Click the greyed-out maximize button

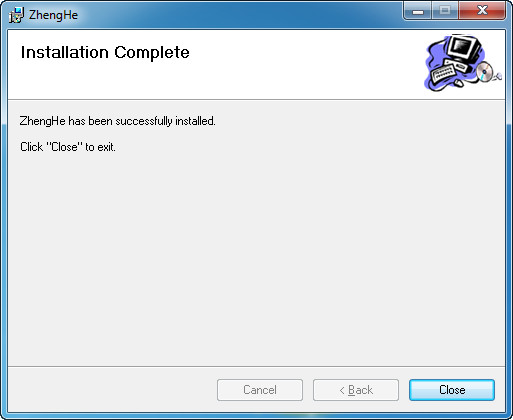pyautogui.click(x=445, y=11)
